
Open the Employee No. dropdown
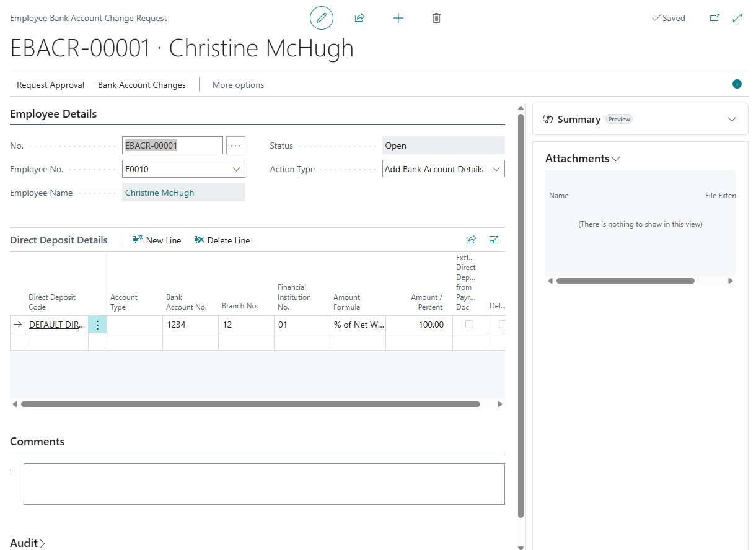(x=236, y=169)
